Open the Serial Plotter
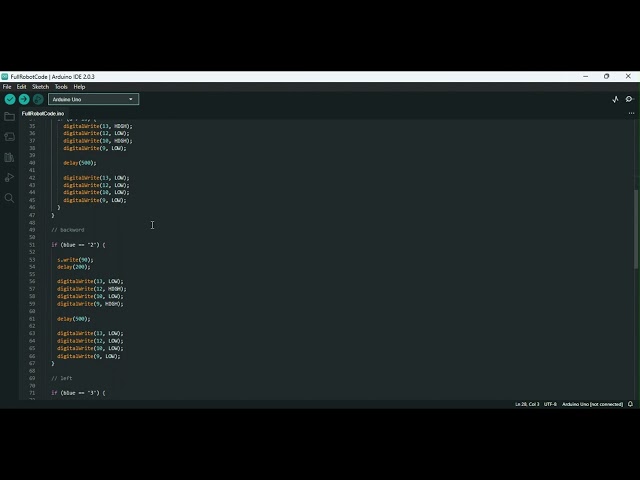Screen dimensions: 640x480 pyautogui.click(x=615, y=99)
